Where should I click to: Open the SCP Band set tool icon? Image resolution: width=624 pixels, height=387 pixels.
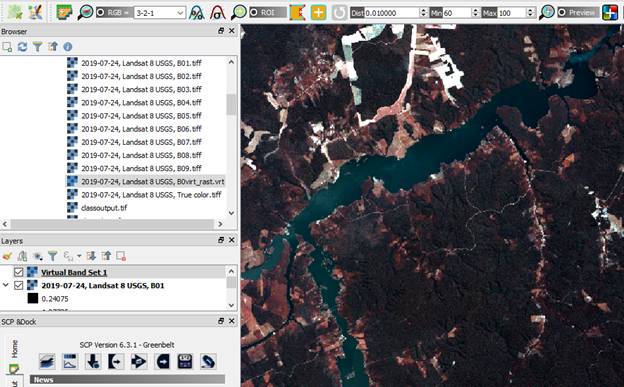(47, 362)
